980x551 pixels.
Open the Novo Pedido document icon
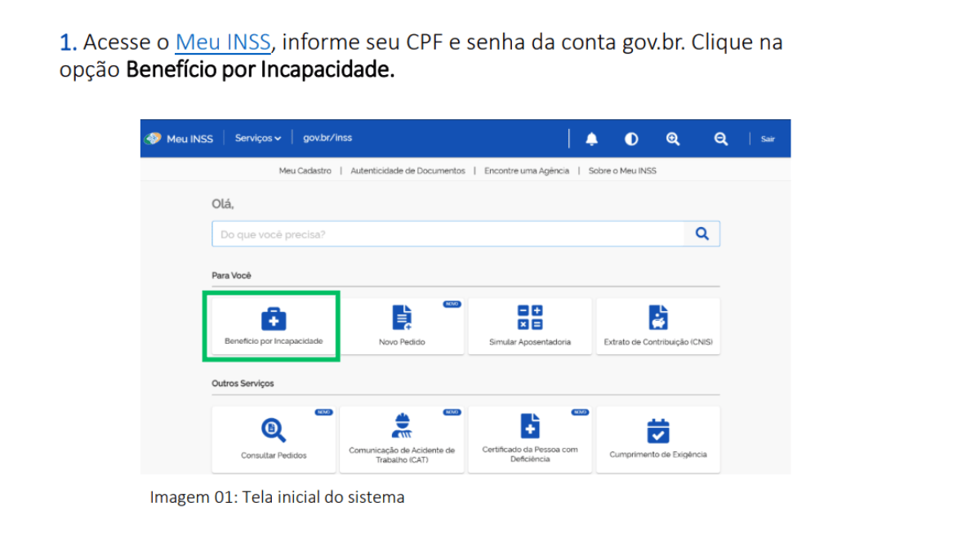point(402,318)
